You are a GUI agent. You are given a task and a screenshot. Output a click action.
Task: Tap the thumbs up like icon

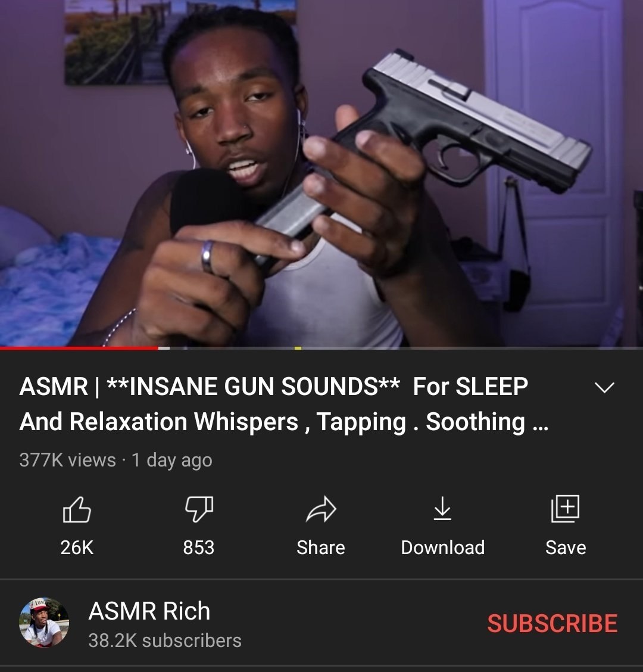(x=77, y=509)
